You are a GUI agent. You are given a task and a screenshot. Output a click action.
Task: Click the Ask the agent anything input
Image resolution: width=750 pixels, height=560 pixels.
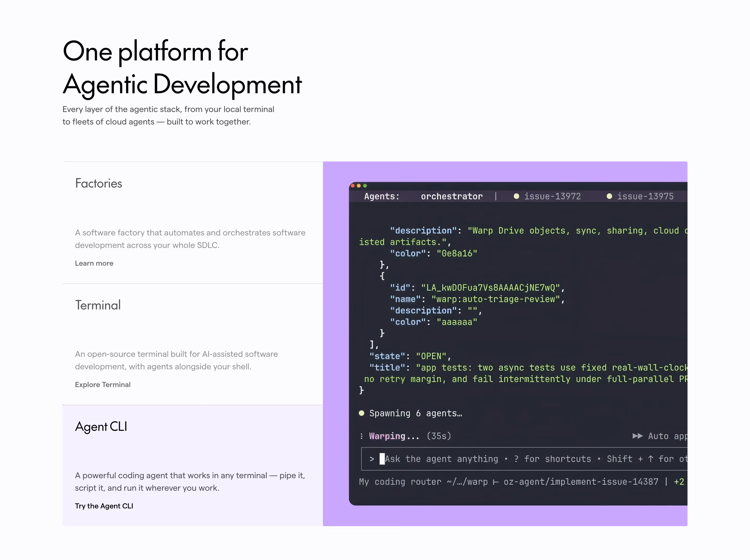pos(524,459)
